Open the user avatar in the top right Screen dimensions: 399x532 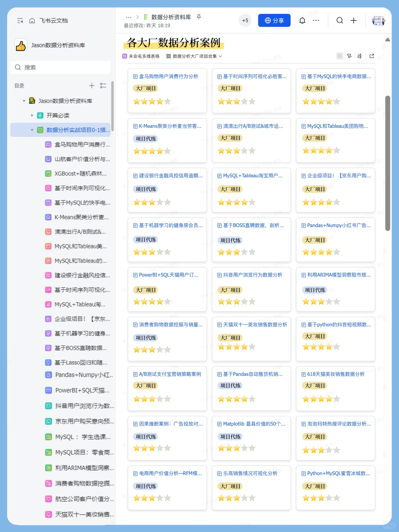(x=378, y=21)
